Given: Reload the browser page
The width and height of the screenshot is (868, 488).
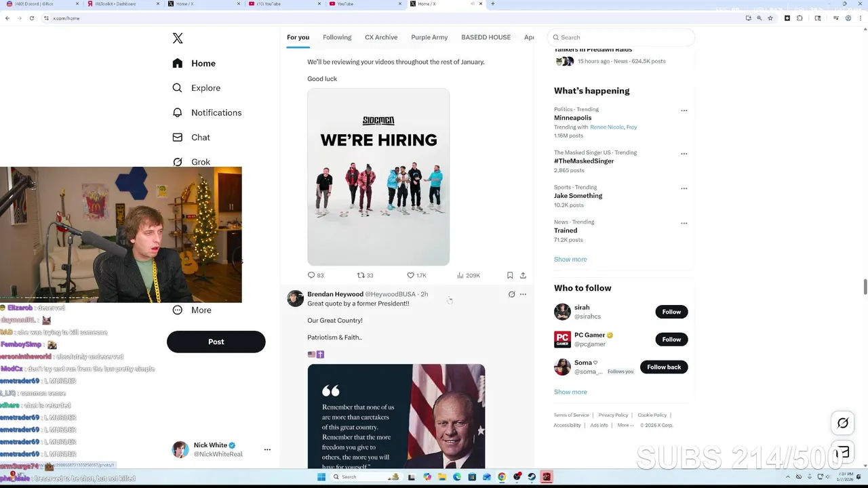Looking at the screenshot, I should 32,18.
